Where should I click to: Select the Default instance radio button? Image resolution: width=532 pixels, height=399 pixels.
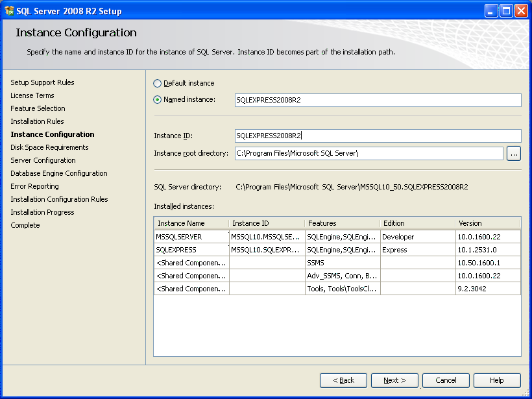point(157,83)
